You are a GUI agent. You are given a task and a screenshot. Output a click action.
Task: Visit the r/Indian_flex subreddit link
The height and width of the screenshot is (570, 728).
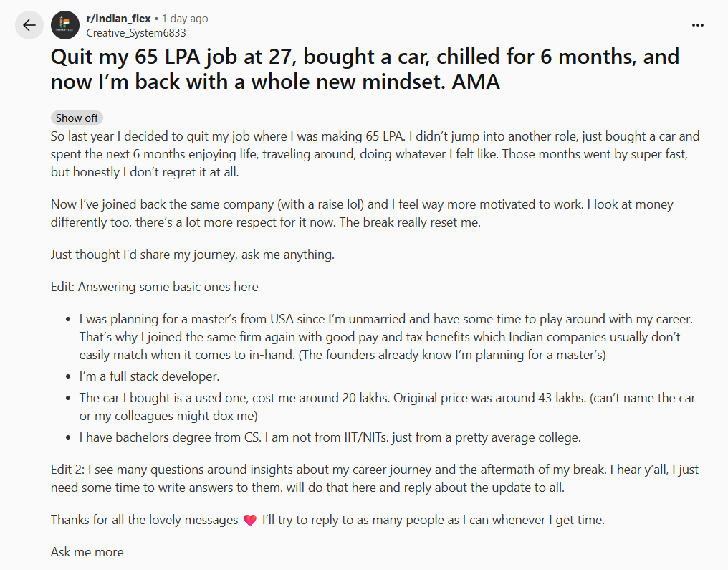(x=118, y=19)
